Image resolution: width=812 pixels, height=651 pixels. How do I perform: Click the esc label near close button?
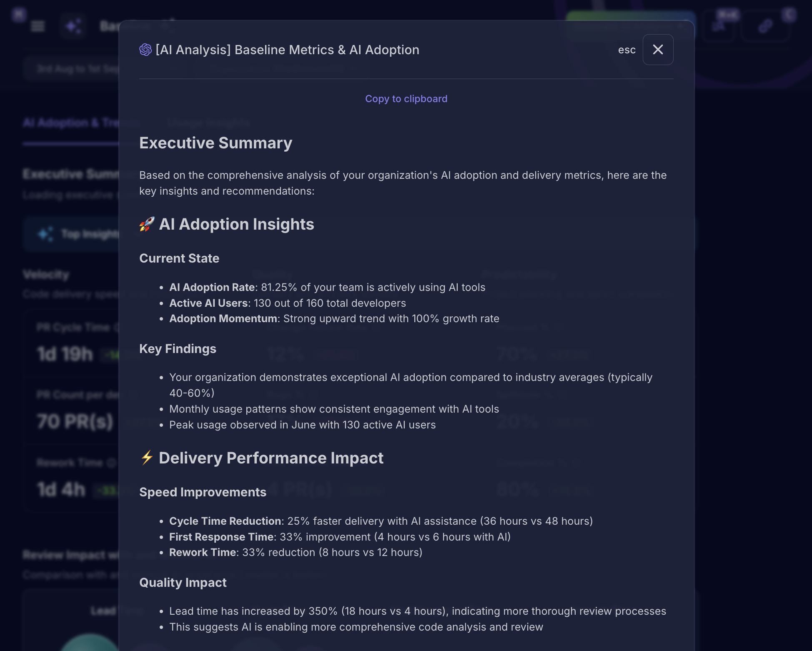pyautogui.click(x=627, y=50)
